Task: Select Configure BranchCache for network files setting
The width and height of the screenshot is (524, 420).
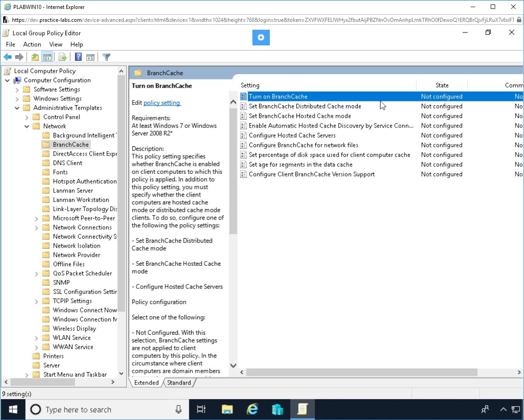Action: tap(304, 145)
